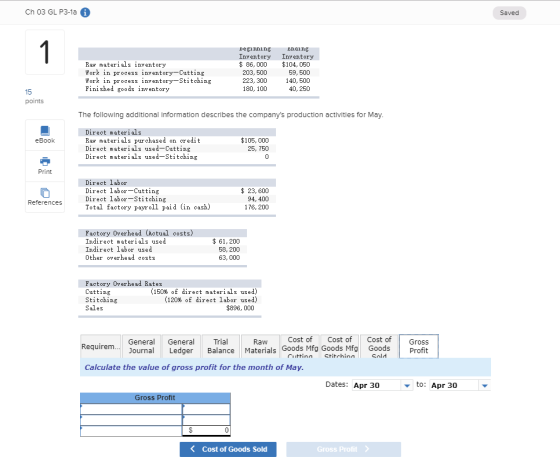Open the General Ledger tab
The height and width of the screenshot is (468, 560).
pos(181,347)
